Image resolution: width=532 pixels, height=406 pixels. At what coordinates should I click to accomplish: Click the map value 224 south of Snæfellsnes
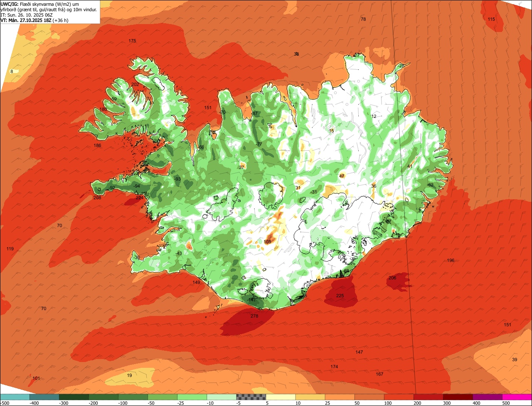tap(140, 198)
